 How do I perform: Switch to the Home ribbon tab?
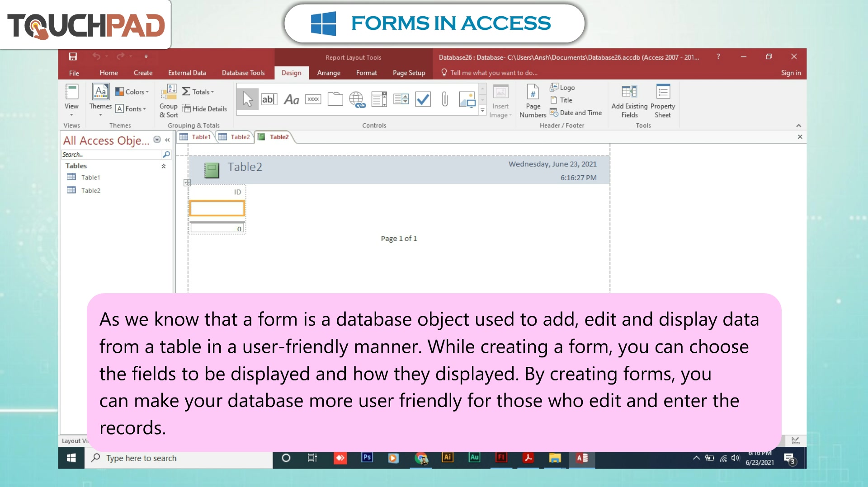pyautogui.click(x=109, y=73)
